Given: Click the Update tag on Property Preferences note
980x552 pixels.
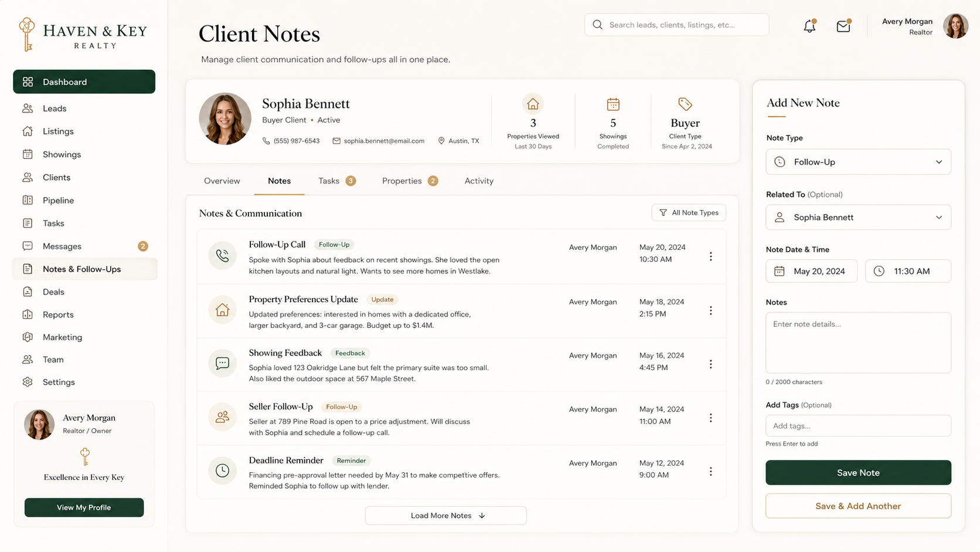Looking at the screenshot, I should point(382,299).
